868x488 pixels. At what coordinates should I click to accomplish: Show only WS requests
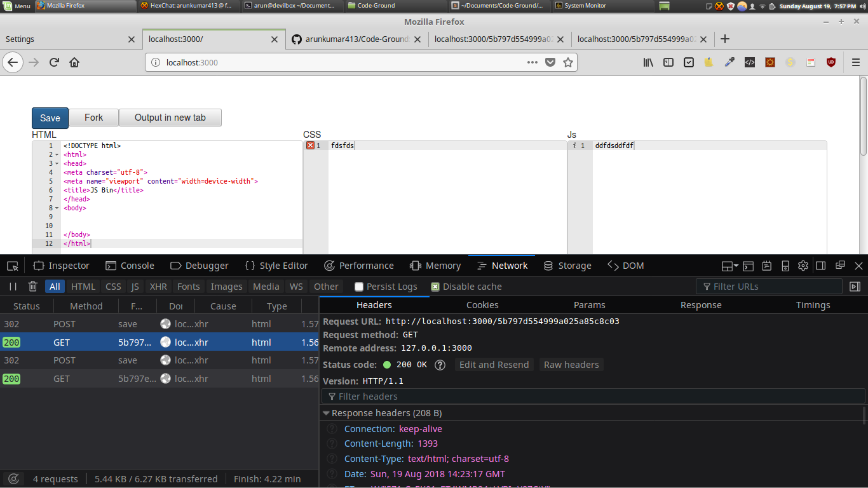click(296, 287)
